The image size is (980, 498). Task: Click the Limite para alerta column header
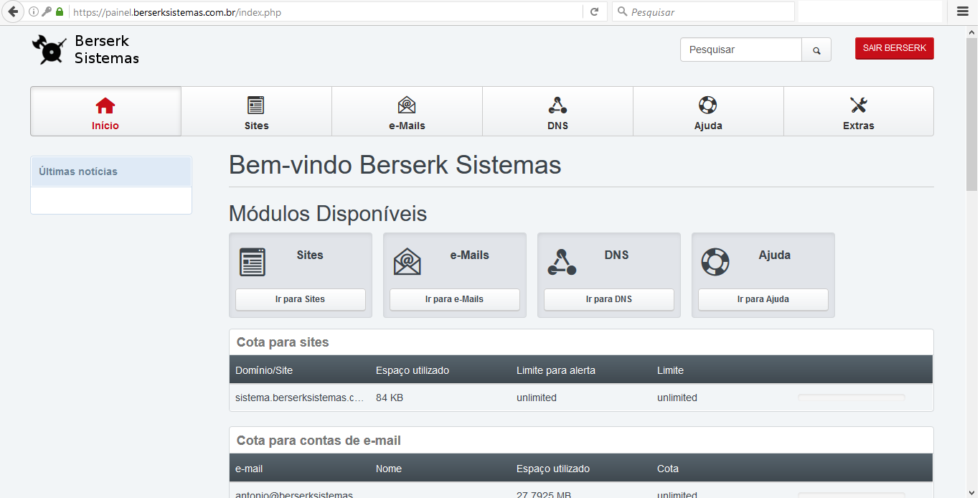pos(556,370)
